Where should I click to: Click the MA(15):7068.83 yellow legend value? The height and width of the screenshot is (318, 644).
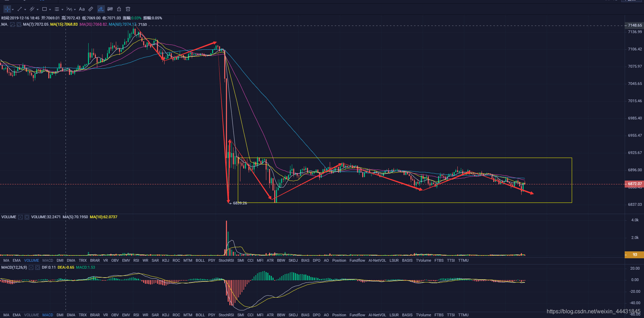coord(64,25)
